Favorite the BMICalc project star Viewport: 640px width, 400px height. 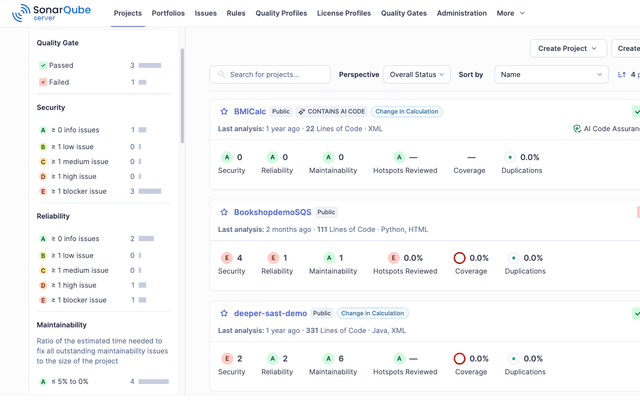pos(224,111)
